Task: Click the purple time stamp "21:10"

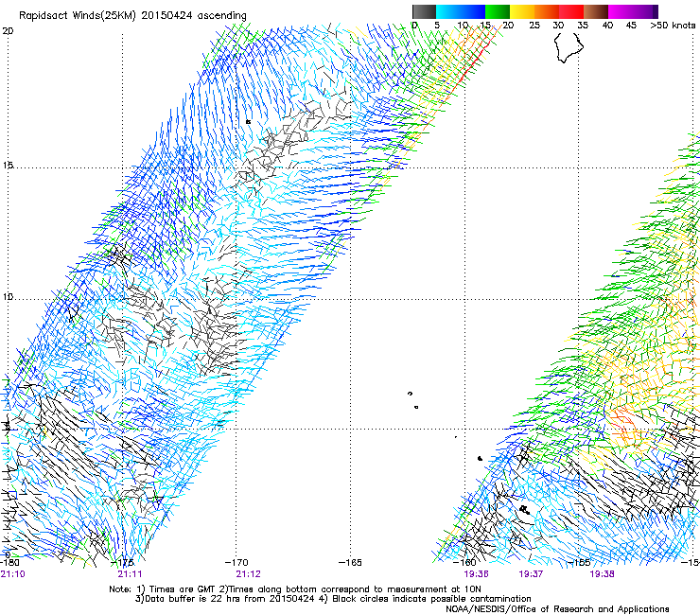Action: point(13,574)
